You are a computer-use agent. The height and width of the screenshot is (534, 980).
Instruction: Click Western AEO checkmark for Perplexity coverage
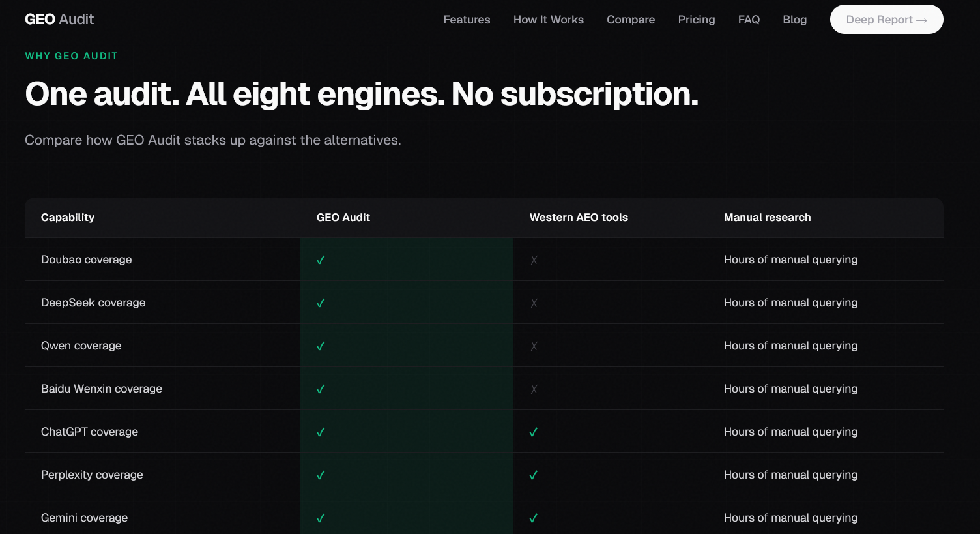pyautogui.click(x=534, y=475)
